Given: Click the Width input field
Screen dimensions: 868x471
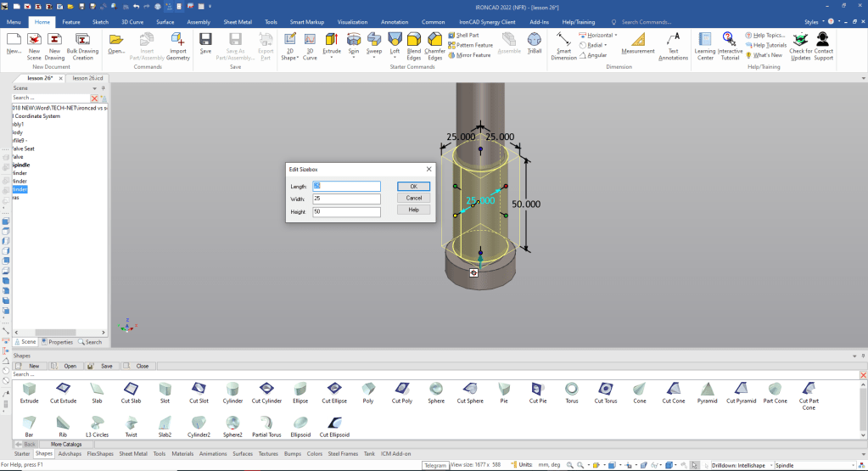Looking at the screenshot, I should click(x=346, y=199).
